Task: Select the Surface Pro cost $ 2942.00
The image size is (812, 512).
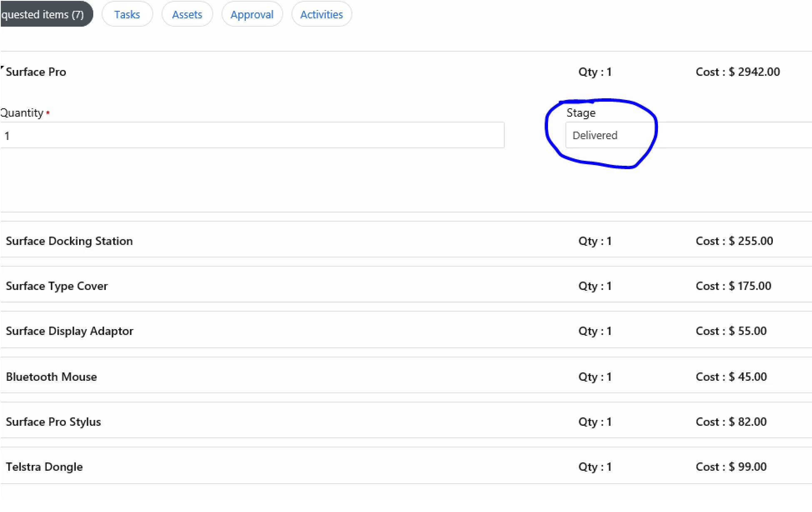Action: pyautogui.click(x=737, y=72)
